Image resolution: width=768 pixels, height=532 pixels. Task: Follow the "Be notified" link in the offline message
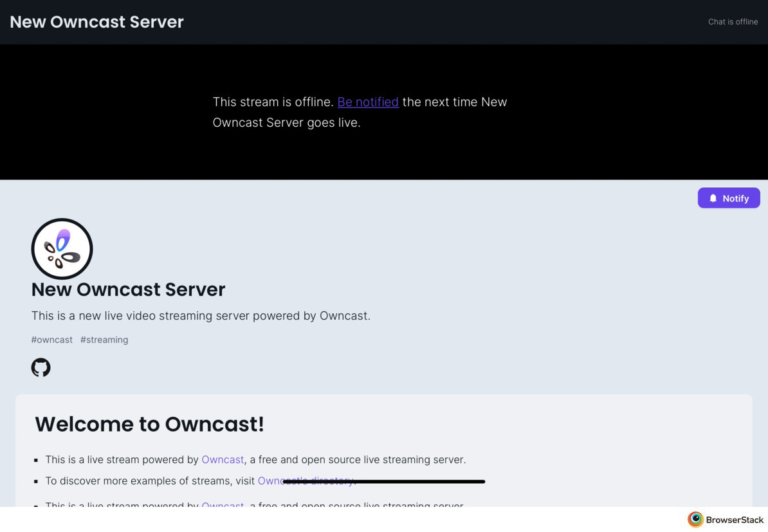[367, 102]
